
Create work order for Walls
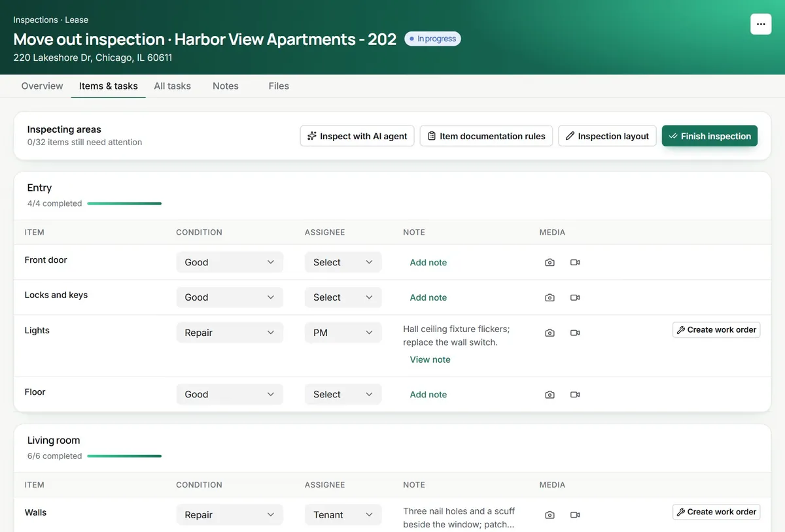click(x=716, y=512)
